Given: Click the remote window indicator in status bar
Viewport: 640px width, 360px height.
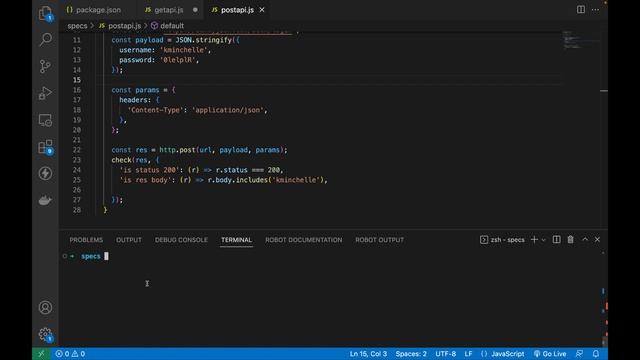Looking at the screenshot, I should click(41, 354).
